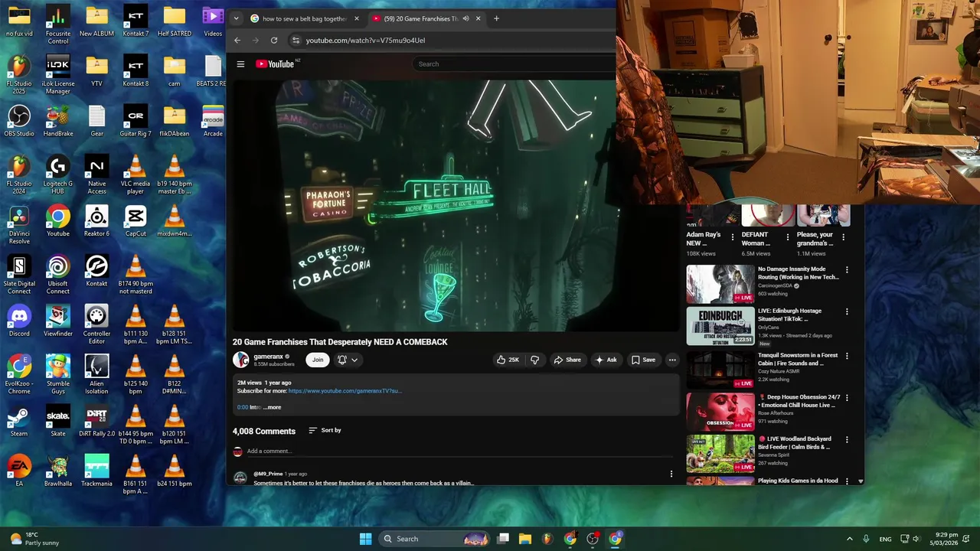Open the browser tab search dropdown

tap(236, 18)
